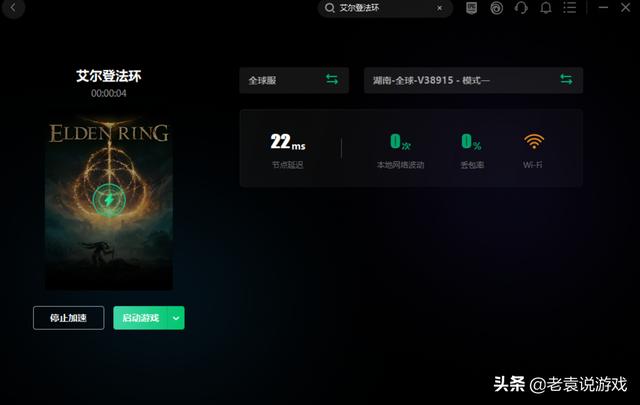
Task: Click inside the 艾尔登法环 search field
Action: pos(385,8)
